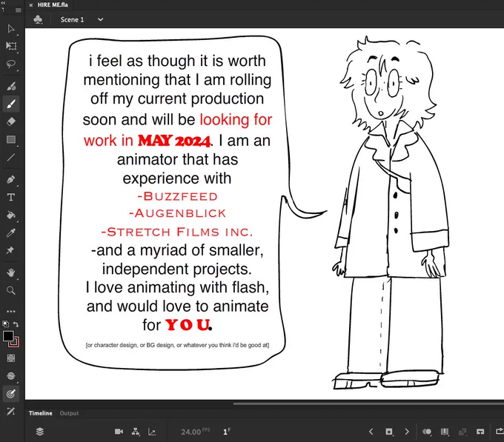
Task: Close the HIRE ME.fla document tab
Action: coord(31,5)
